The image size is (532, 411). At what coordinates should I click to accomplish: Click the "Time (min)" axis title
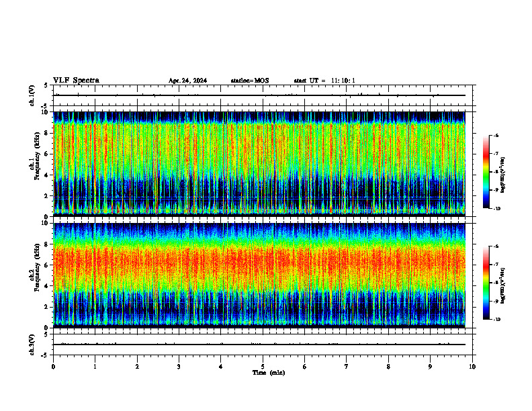coord(269,373)
